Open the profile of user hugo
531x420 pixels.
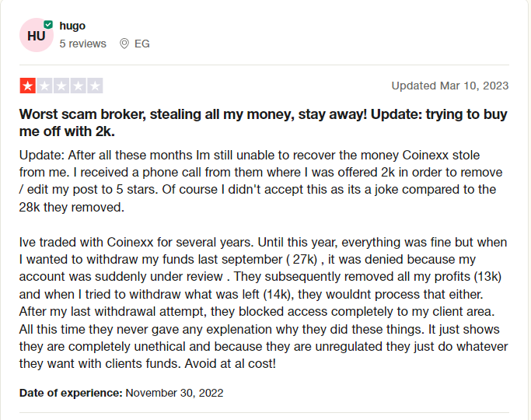pos(72,26)
